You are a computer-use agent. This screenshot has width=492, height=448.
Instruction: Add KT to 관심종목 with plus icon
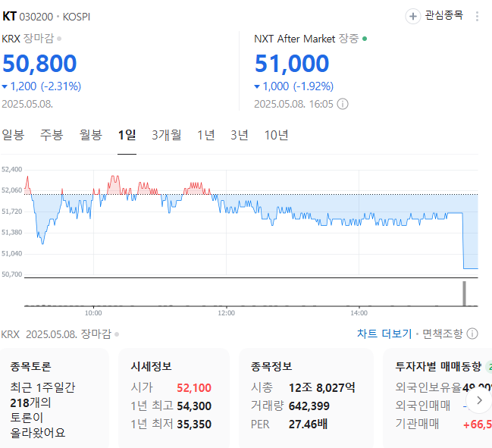click(413, 17)
